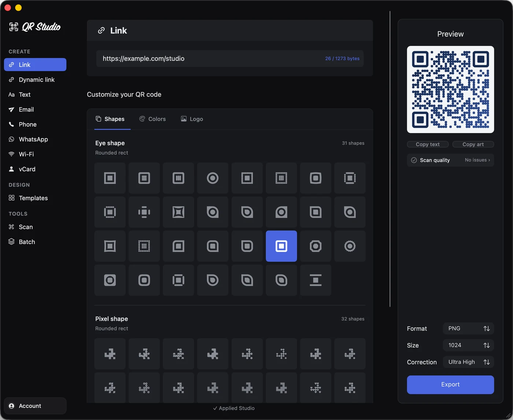The width and height of the screenshot is (513, 420).
Task: Select Link in the Create menu
Action: pos(35,65)
